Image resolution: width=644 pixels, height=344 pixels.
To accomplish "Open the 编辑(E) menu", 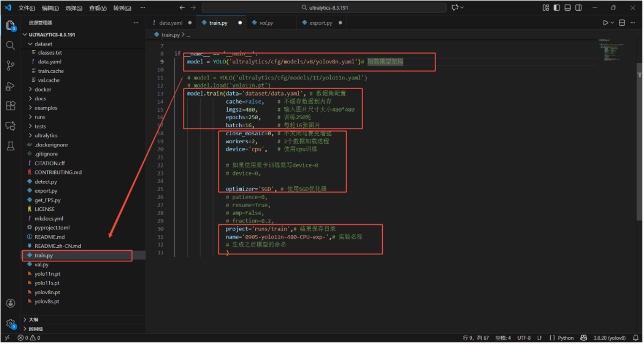I will (x=50, y=8).
